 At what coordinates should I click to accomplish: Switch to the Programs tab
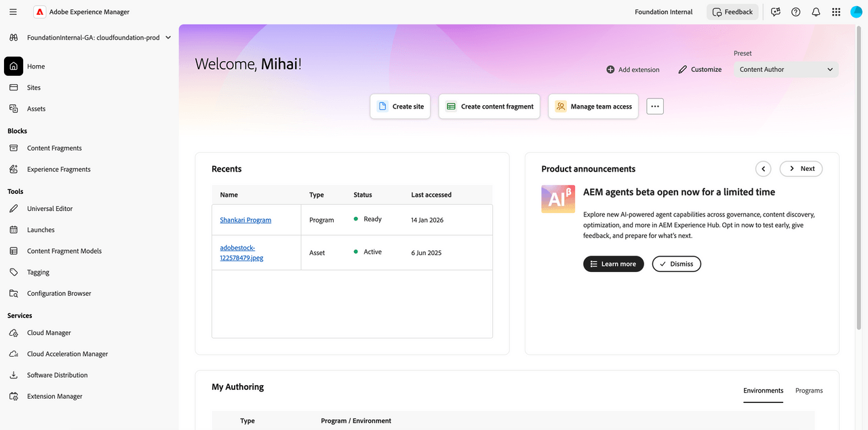click(x=808, y=391)
